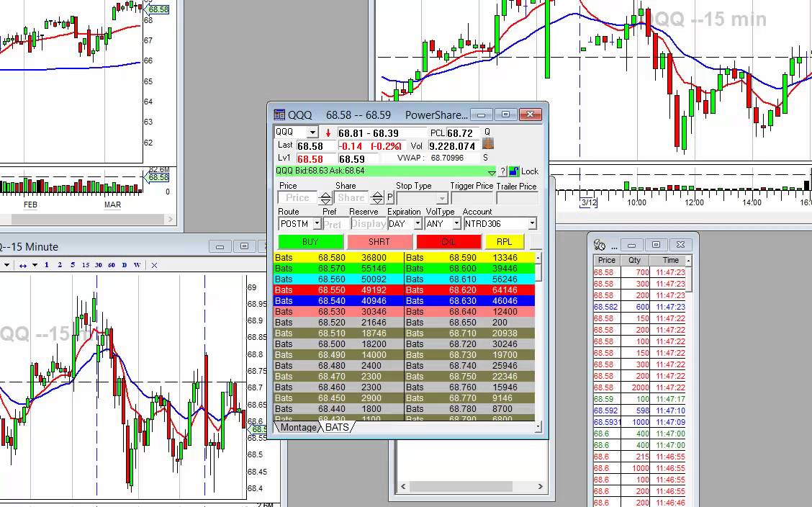Click the Trailer Price field

click(x=517, y=198)
